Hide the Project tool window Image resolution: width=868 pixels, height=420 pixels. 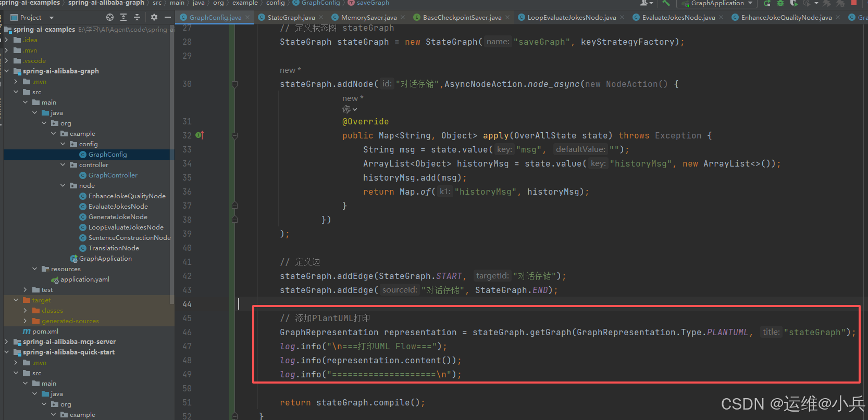[x=168, y=17]
